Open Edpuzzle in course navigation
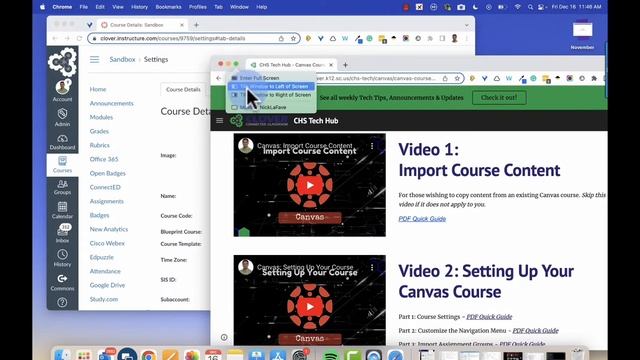The width and height of the screenshot is (640, 360). tap(102, 257)
